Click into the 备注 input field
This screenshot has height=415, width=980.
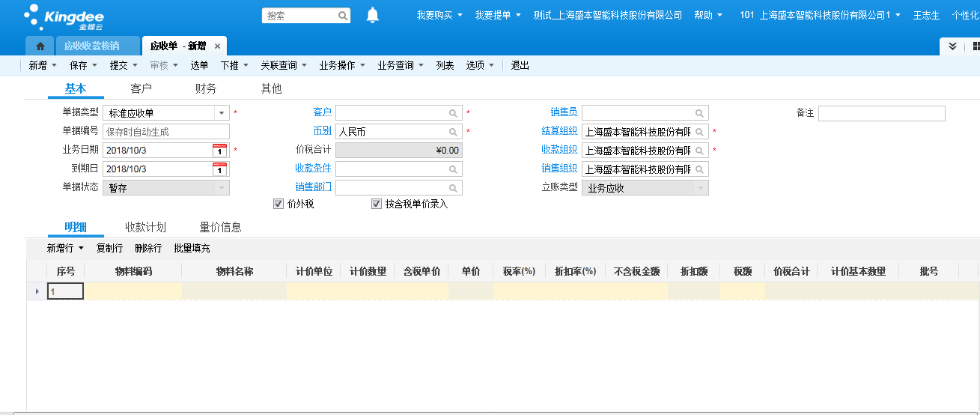click(881, 113)
